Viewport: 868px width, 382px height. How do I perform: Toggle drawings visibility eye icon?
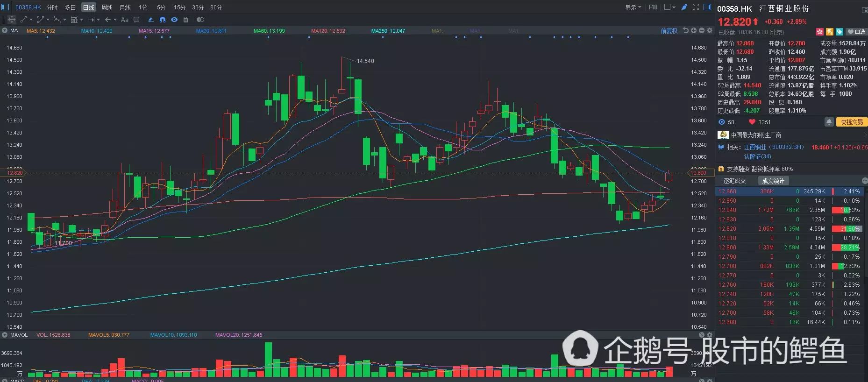[x=174, y=20]
